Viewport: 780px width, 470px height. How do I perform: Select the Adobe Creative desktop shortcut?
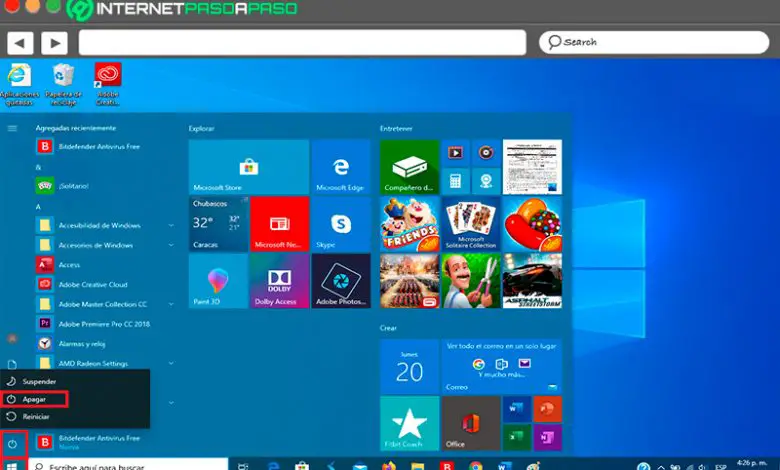point(108,85)
